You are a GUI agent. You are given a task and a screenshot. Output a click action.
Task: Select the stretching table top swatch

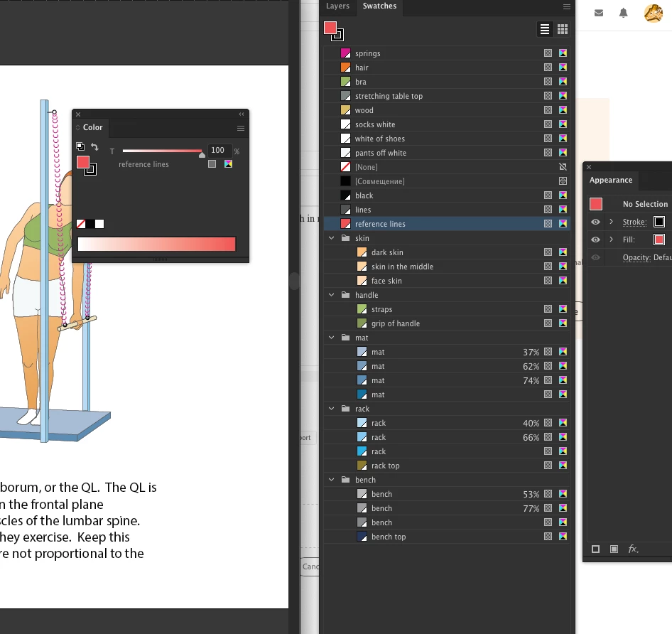tap(447, 96)
